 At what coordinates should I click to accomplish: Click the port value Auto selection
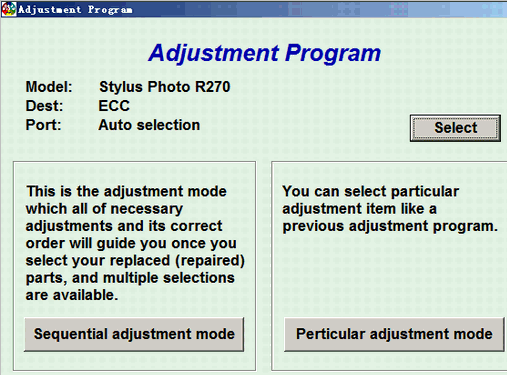click(149, 125)
